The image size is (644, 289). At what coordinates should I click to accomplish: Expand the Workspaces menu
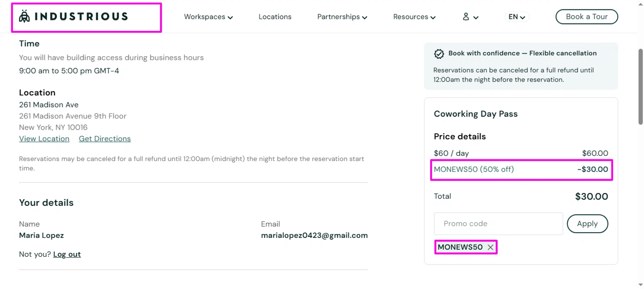click(208, 17)
